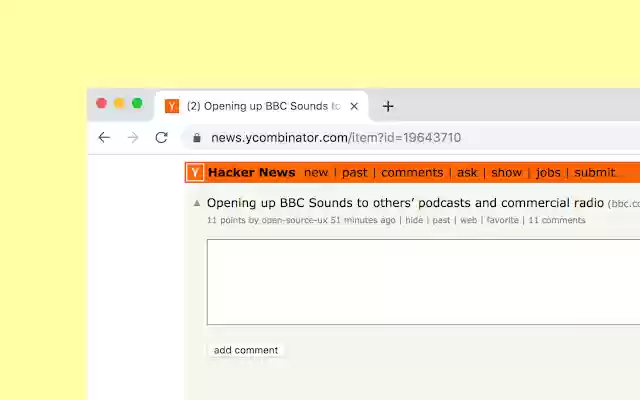
Task: Click the past link under story
Action: [441, 220]
